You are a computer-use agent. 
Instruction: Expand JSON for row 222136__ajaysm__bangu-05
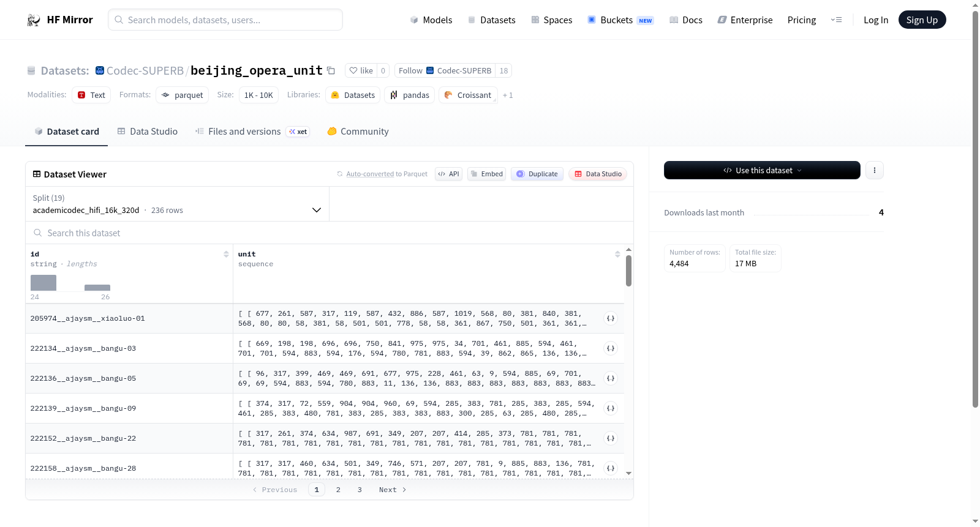611,378
